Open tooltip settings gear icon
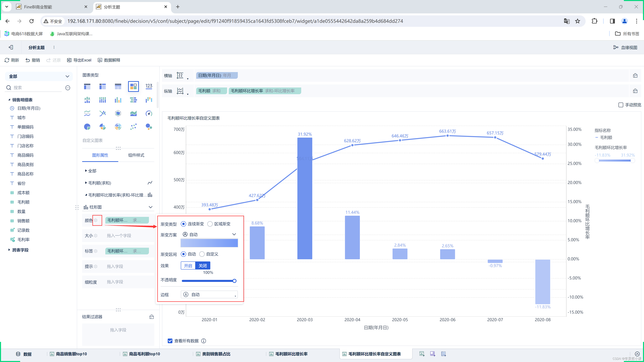Viewport: 644px width, 362px height. [95, 266]
